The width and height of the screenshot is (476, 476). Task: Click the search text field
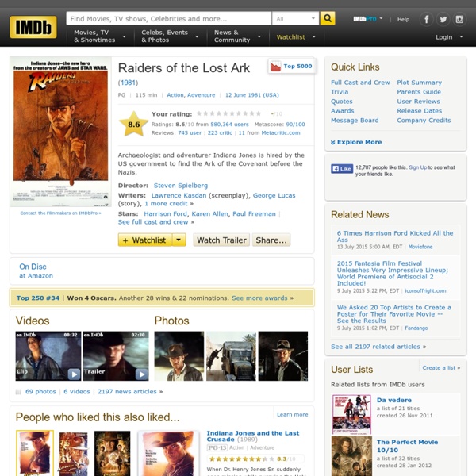click(x=169, y=18)
